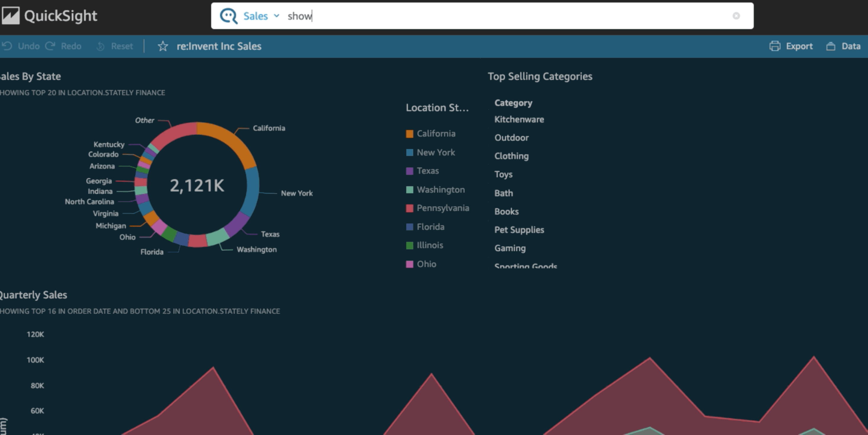The width and height of the screenshot is (868, 435).
Task: Click the Washington teal legend swatch
Action: tap(409, 190)
